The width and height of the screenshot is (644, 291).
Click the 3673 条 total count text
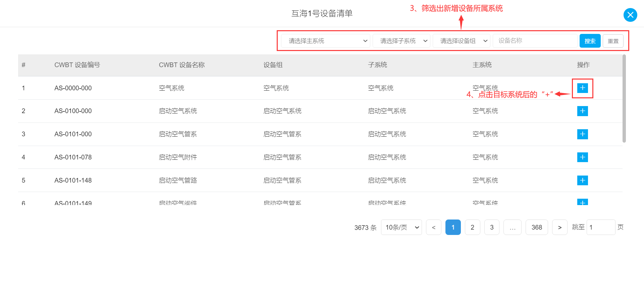(365, 228)
